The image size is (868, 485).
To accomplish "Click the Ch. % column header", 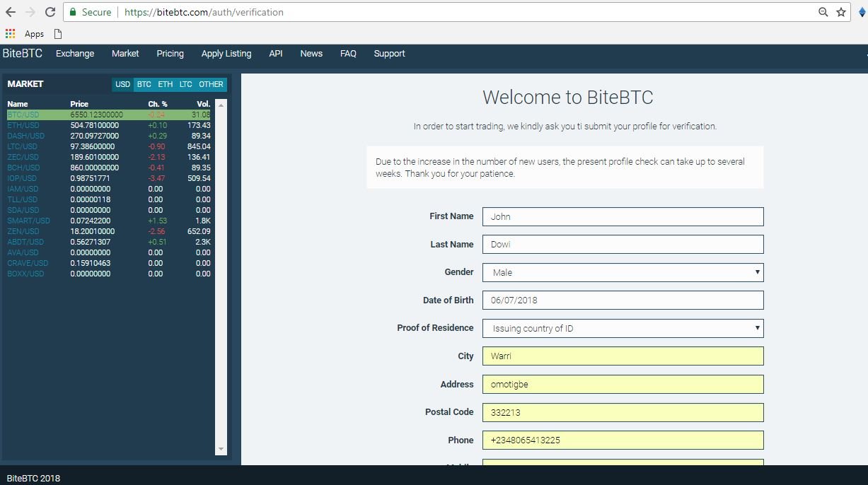I will [158, 104].
